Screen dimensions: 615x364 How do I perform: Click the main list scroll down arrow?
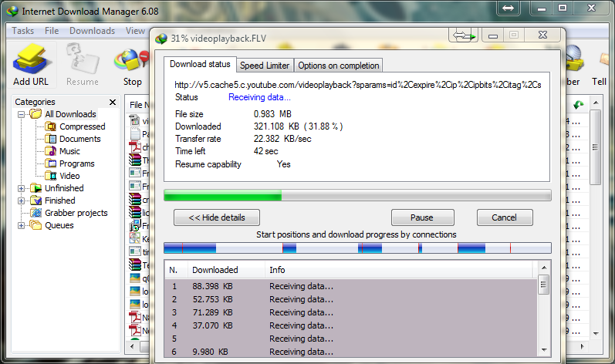(x=596, y=334)
